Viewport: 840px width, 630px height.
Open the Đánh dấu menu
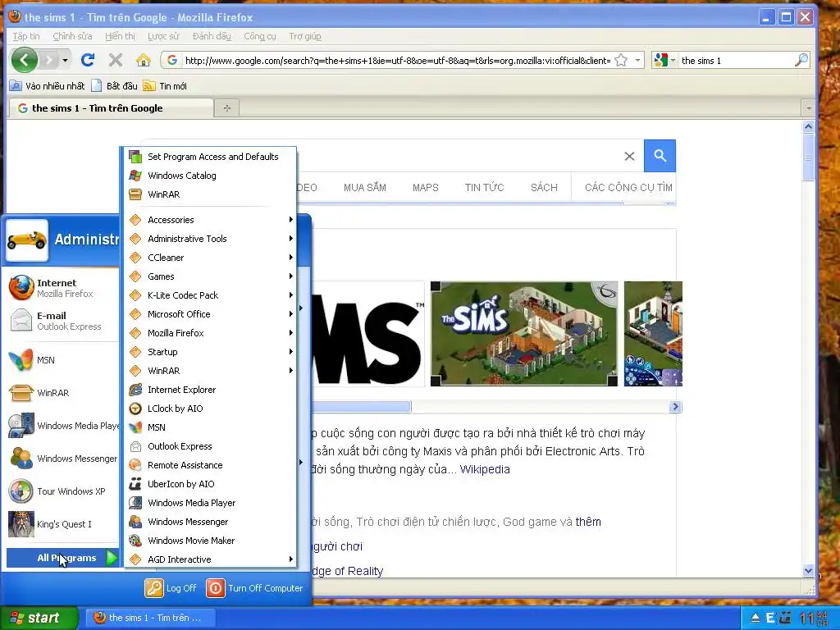[x=212, y=36]
